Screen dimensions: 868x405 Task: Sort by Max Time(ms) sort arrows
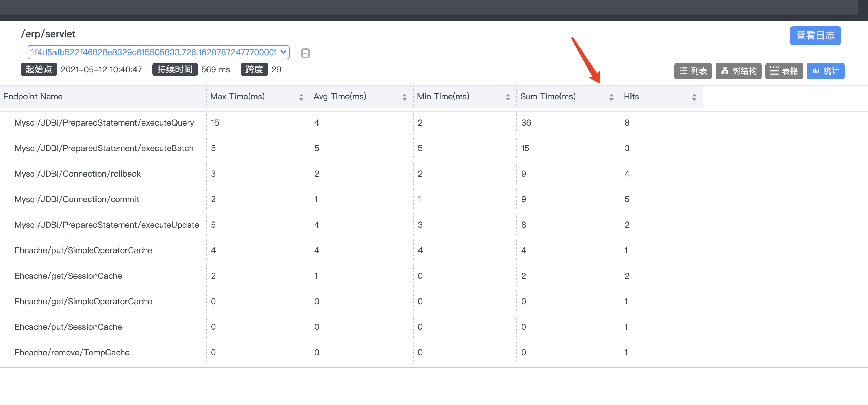click(x=301, y=97)
